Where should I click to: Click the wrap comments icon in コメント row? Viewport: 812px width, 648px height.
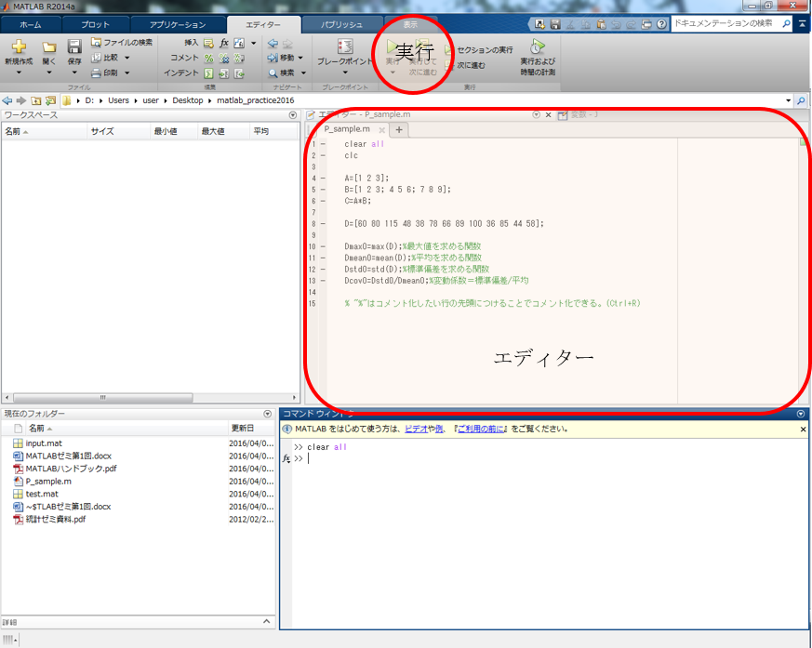pos(239,58)
